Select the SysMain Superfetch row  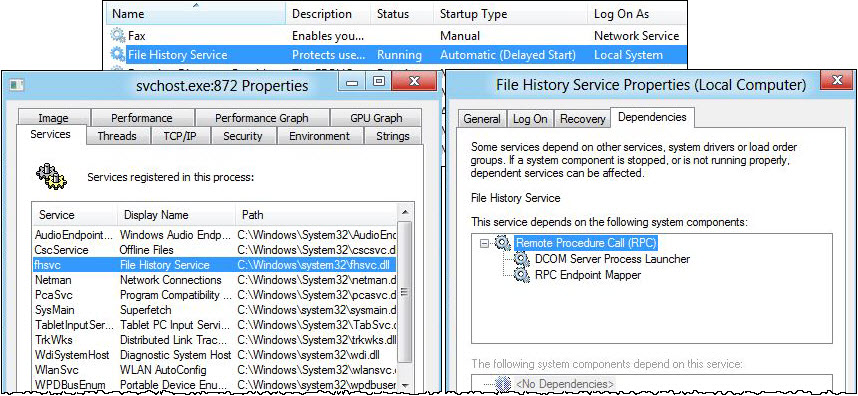214,310
